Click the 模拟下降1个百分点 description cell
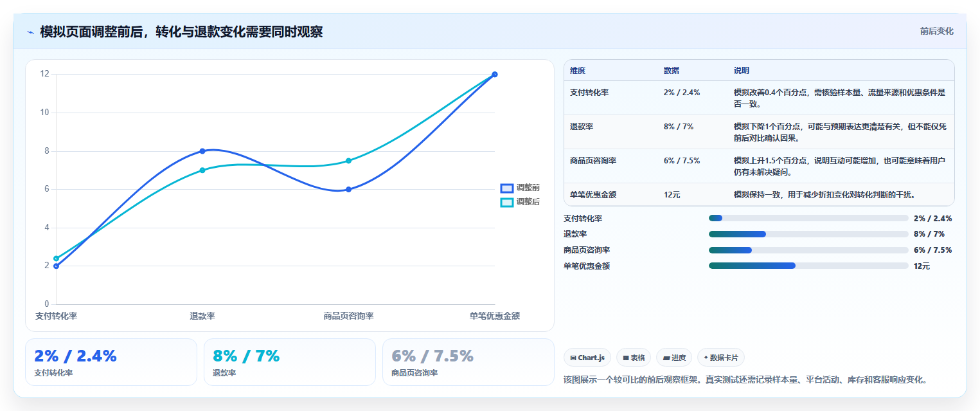The height and width of the screenshot is (411, 980). coord(840,132)
